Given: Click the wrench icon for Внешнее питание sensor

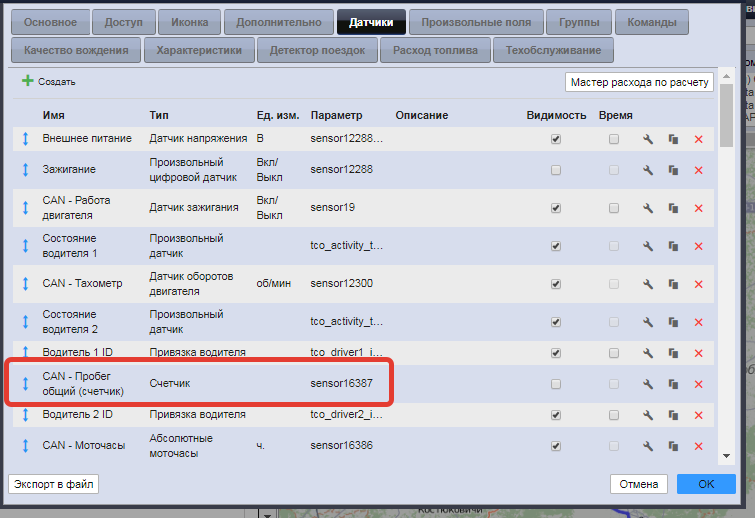Looking at the screenshot, I should tap(648, 140).
